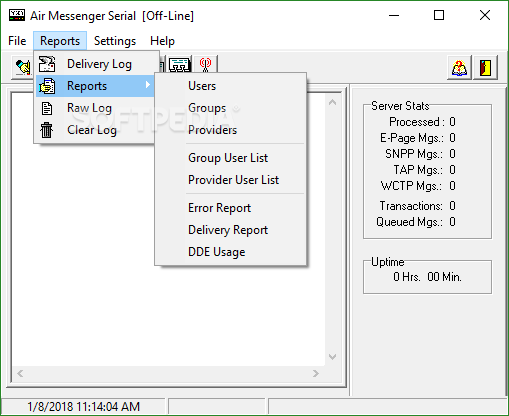This screenshot has width=509, height=416.
Task: Open the Group User List report
Action: tap(230, 158)
